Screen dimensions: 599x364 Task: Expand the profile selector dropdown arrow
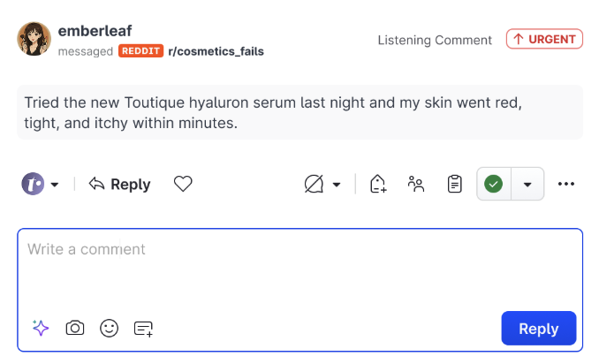(55, 185)
